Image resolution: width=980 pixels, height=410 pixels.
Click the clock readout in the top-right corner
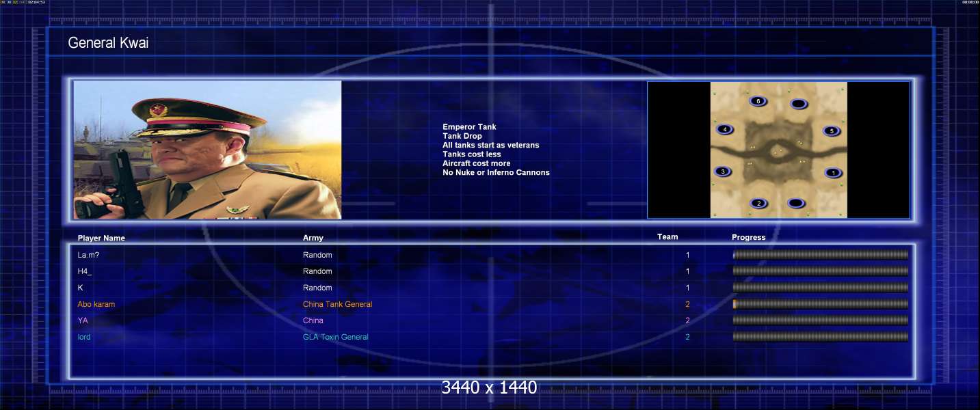click(970, 2)
